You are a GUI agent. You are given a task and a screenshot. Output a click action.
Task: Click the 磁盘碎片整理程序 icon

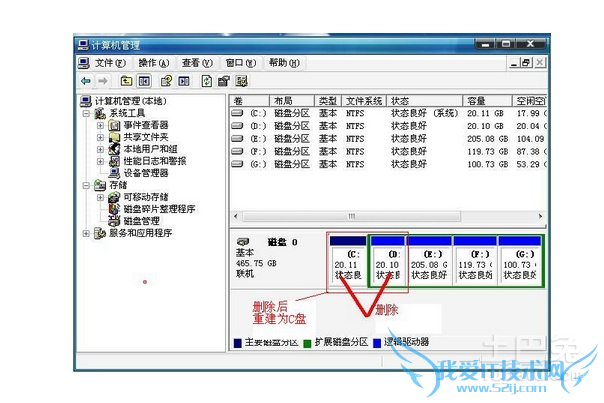tap(114, 209)
